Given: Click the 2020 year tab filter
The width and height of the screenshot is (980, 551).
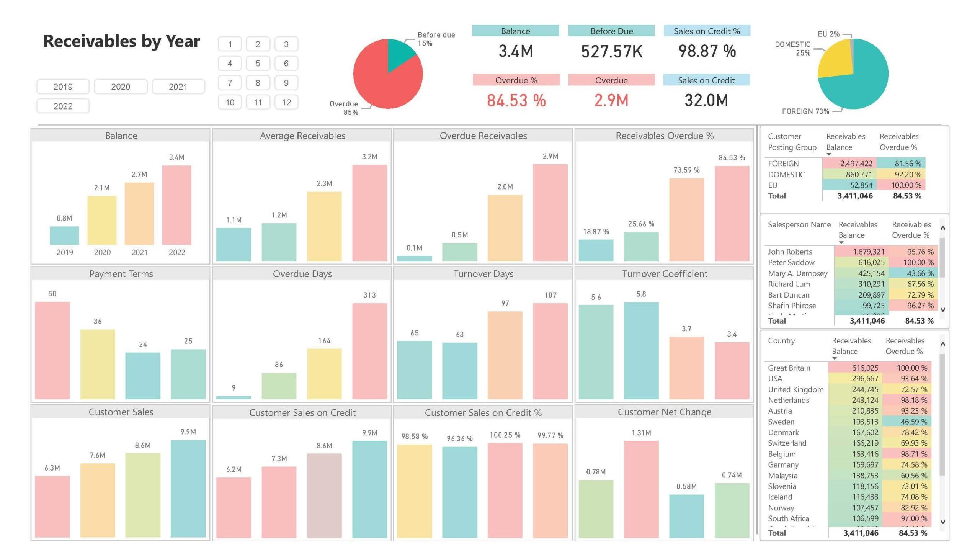Looking at the screenshot, I should coord(120,86).
